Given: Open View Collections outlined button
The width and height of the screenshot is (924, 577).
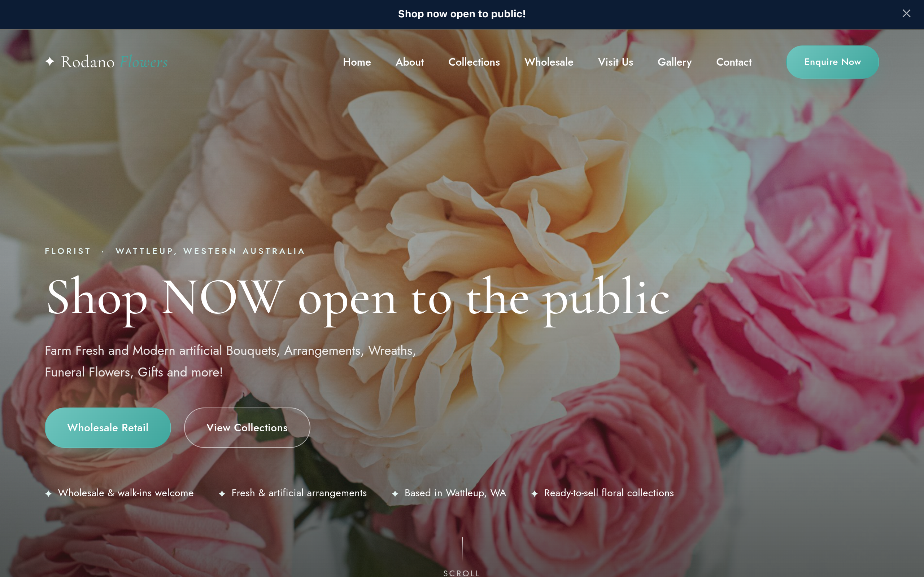Looking at the screenshot, I should point(247,427).
